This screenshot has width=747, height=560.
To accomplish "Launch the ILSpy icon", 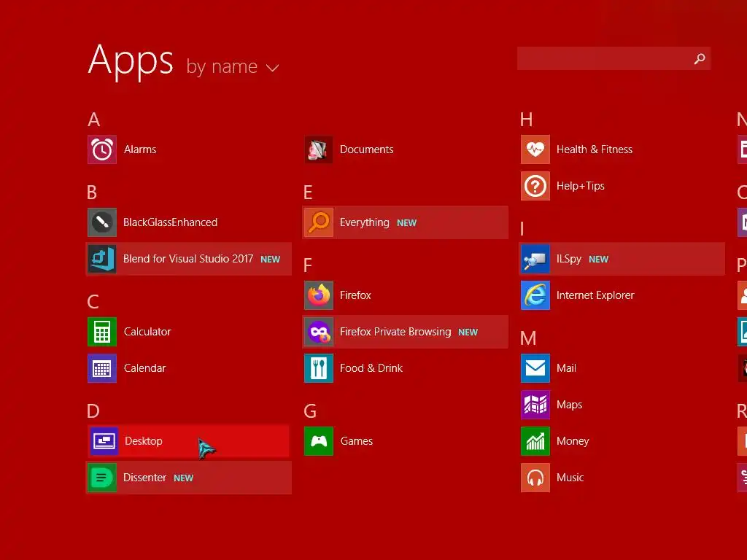I will [x=535, y=259].
